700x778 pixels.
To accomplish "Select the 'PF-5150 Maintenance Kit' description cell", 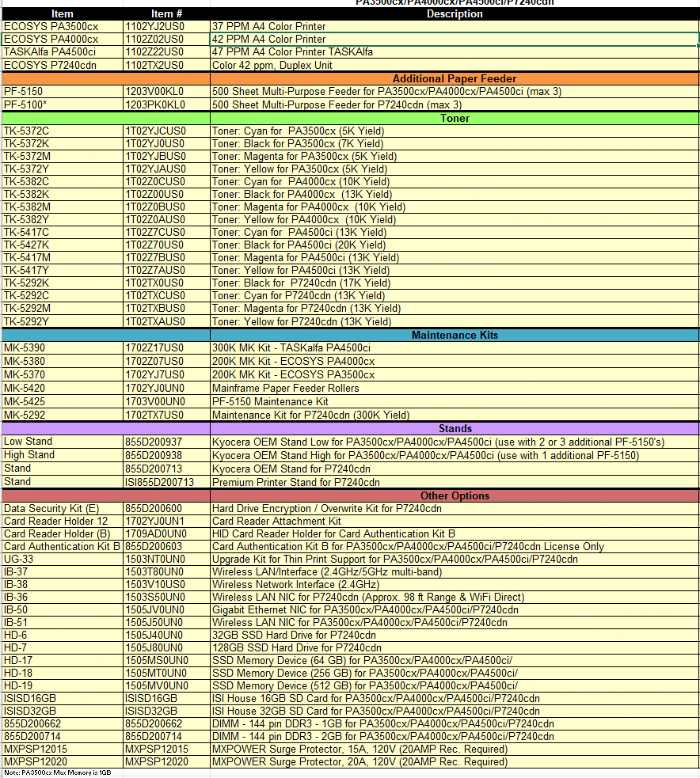I will (x=454, y=401).
